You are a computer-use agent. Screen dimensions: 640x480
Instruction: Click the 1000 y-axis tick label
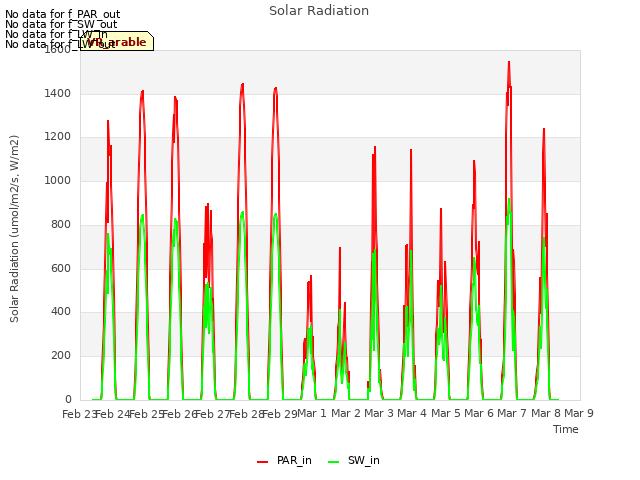58,180
